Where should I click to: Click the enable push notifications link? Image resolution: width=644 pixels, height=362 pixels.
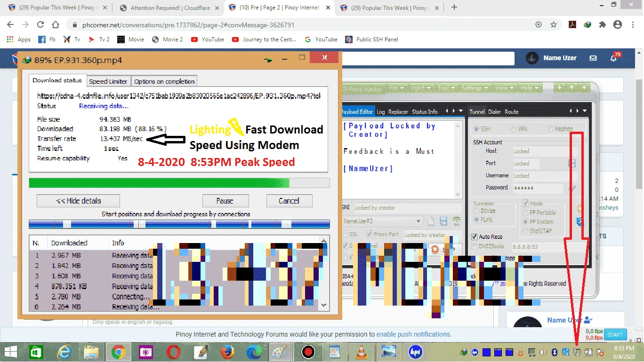click(413, 334)
